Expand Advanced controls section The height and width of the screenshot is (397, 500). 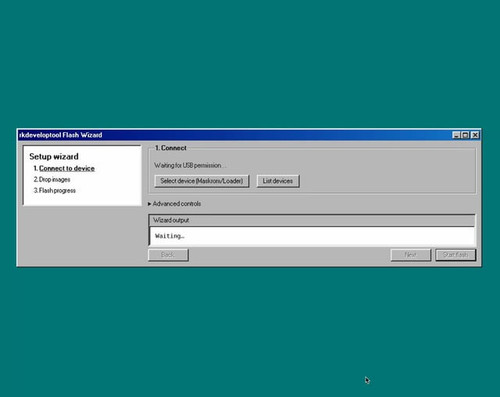click(x=174, y=204)
